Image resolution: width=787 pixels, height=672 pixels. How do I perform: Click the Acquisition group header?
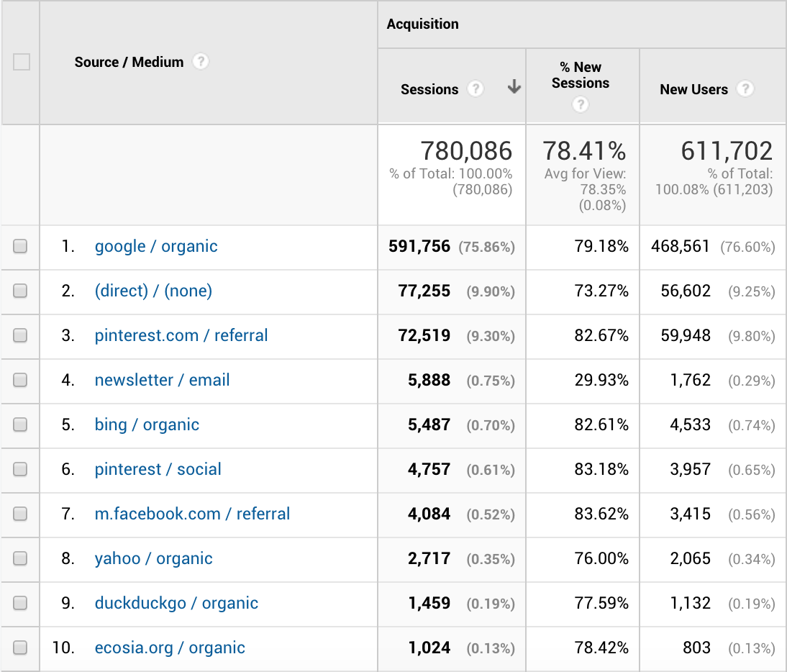pos(422,24)
